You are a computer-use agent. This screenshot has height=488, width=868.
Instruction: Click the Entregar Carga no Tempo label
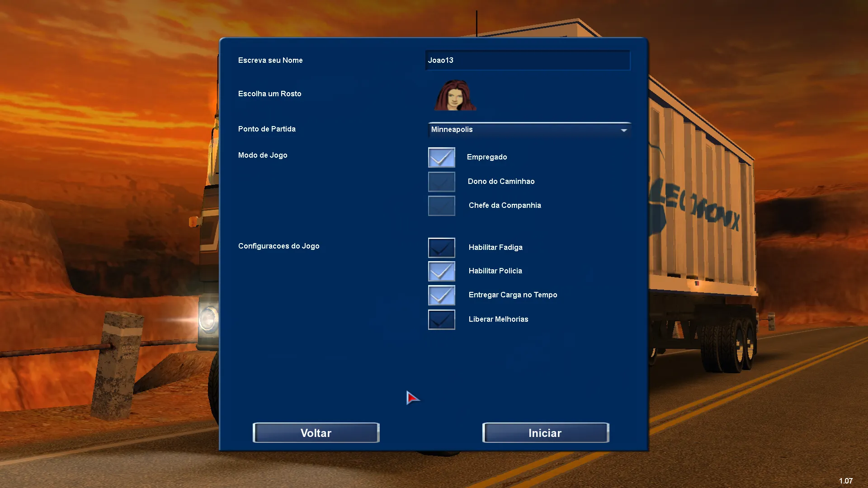513,295
